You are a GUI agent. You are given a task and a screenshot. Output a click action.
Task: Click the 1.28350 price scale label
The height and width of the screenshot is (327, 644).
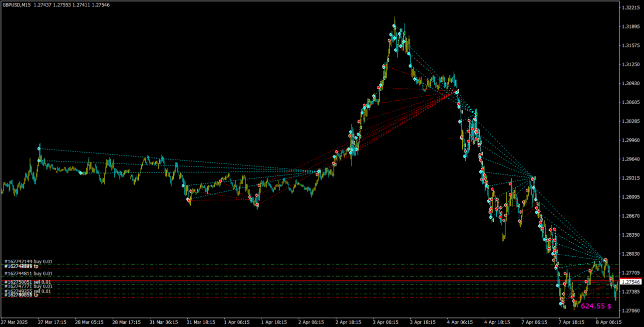[631, 235]
